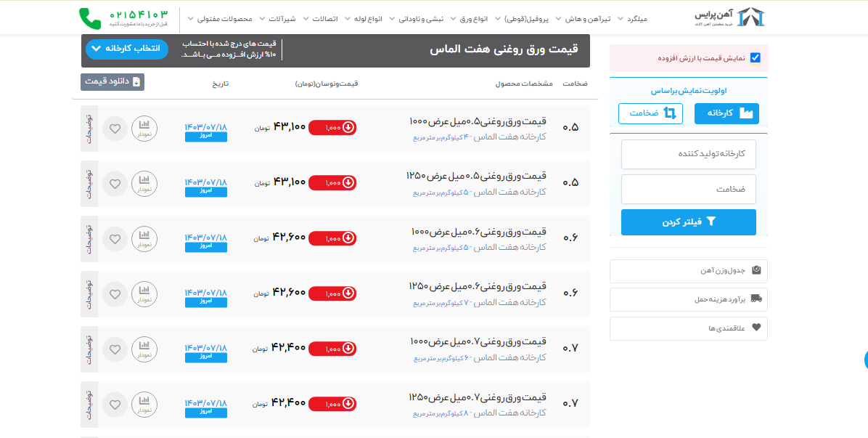This screenshot has width=868, height=438.
Task: Select کارخانه display priority option
Action: pyautogui.click(x=726, y=113)
